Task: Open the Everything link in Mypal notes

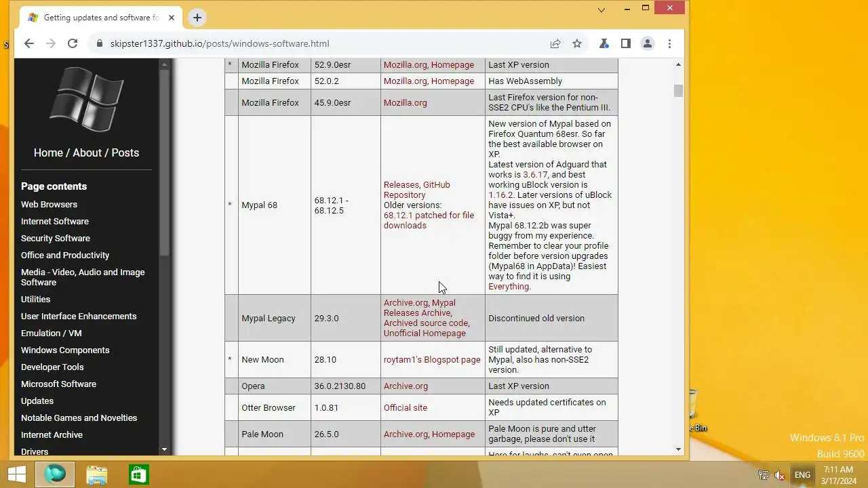Action: coord(508,286)
